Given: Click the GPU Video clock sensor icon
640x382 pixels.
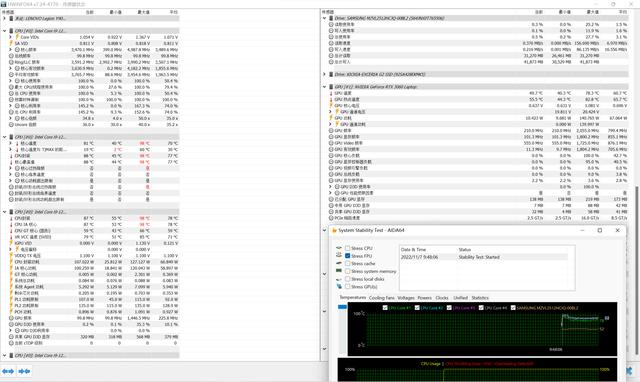Looking at the screenshot, I should [331, 143].
